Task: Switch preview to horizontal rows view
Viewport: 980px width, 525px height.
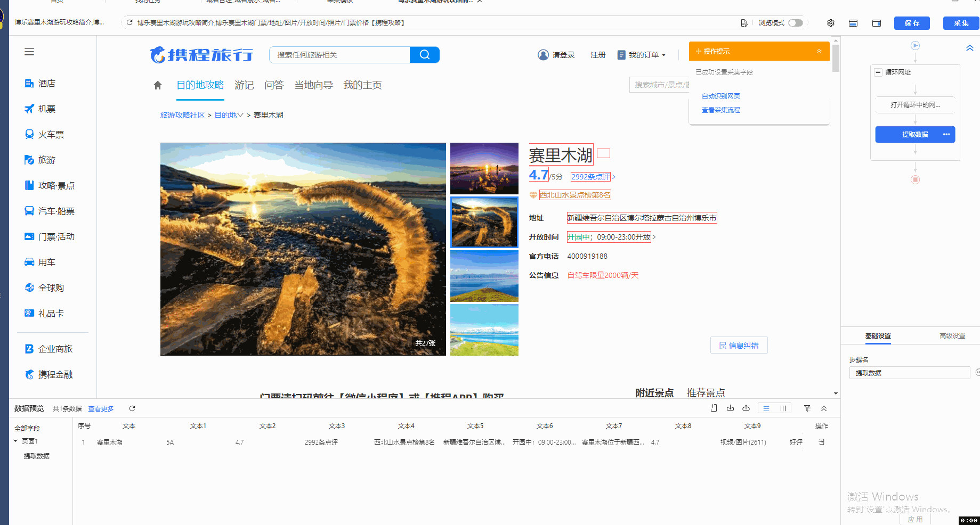Action: click(x=766, y=408)
